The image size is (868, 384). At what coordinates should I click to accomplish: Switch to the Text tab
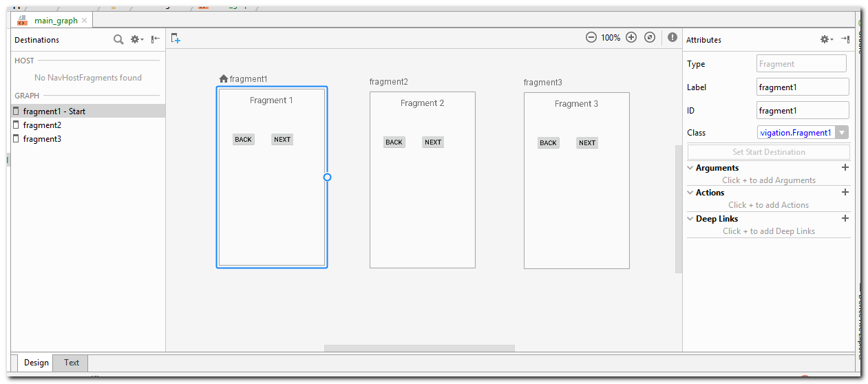[72, 363]
